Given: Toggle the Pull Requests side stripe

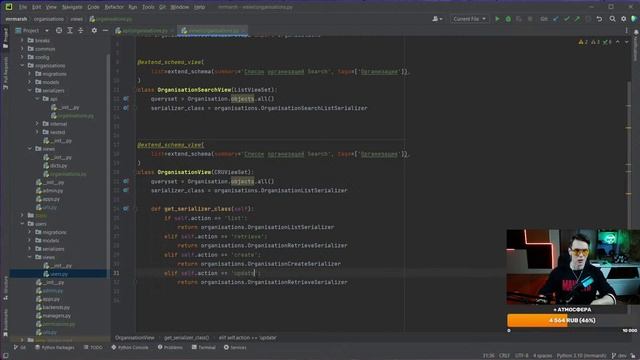Looking at the screenshot, I should click(x=5, y=73).
